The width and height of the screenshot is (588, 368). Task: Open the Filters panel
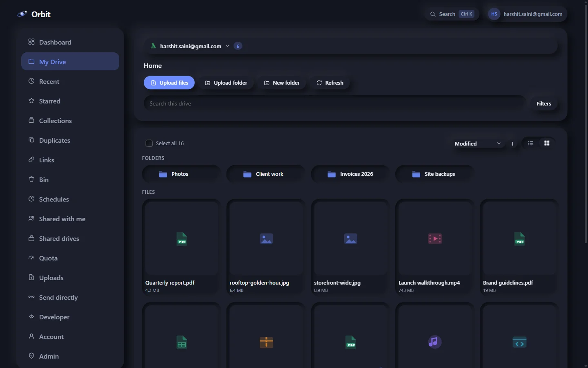(x=544, y=103)
